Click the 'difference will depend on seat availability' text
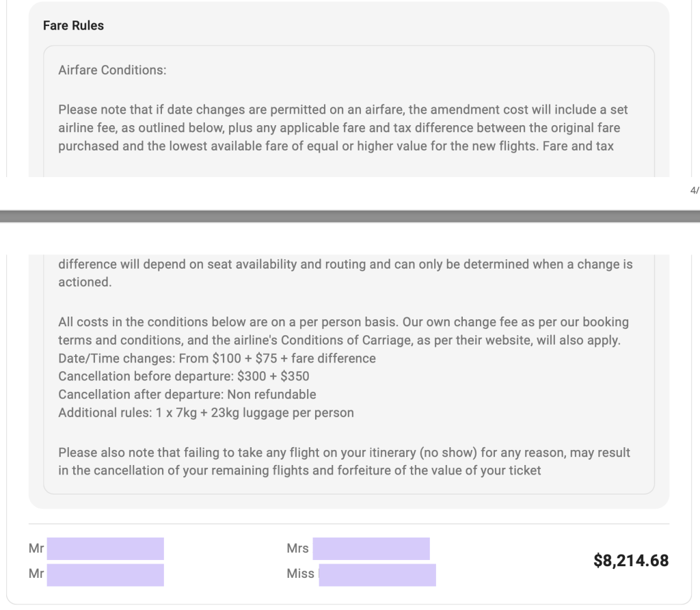The width and height of the screenshot is (700, 610). coord(345,264)
